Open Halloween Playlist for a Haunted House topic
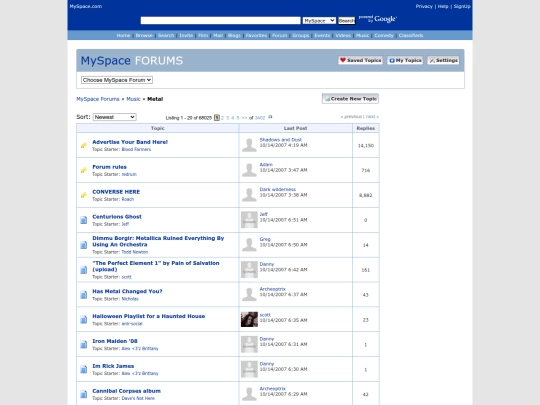 coord(148,316)
